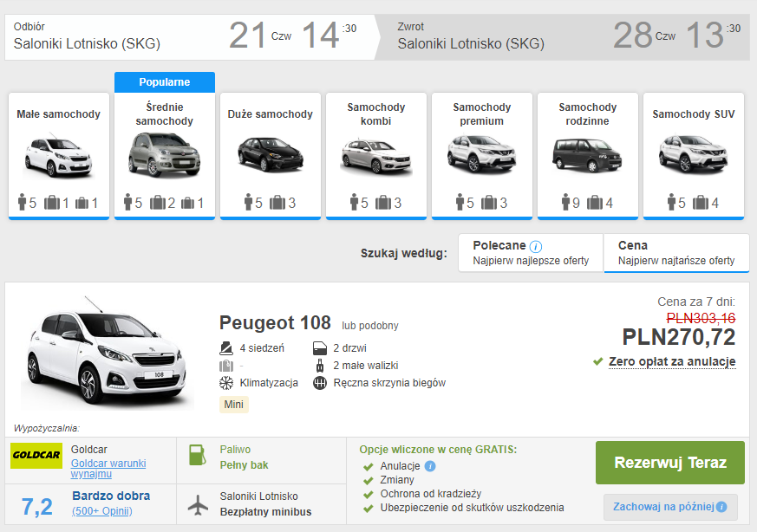Viewport: 757px width, 532px height.
Task: Choose the Duże samochody category card
Action: [271, 156]
